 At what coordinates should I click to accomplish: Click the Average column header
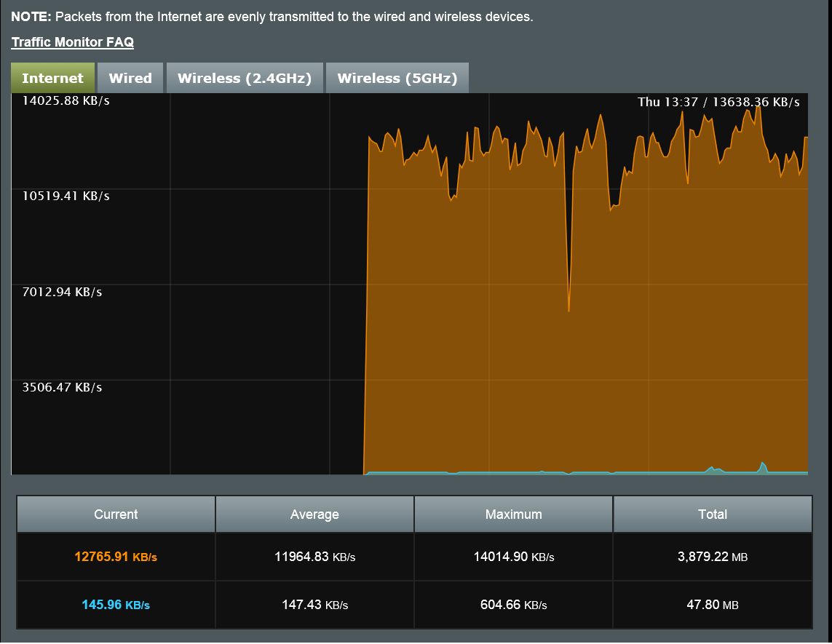pos(314,514)
